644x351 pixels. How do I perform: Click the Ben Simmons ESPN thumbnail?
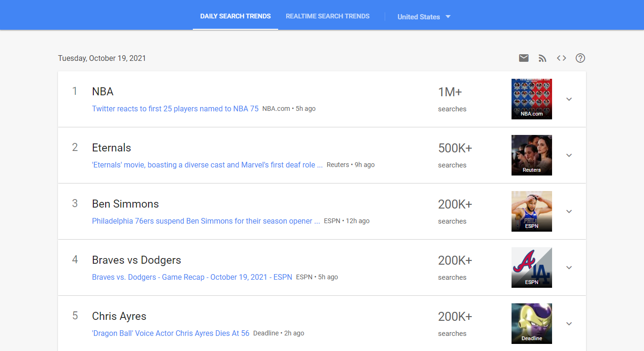point(532,211)
